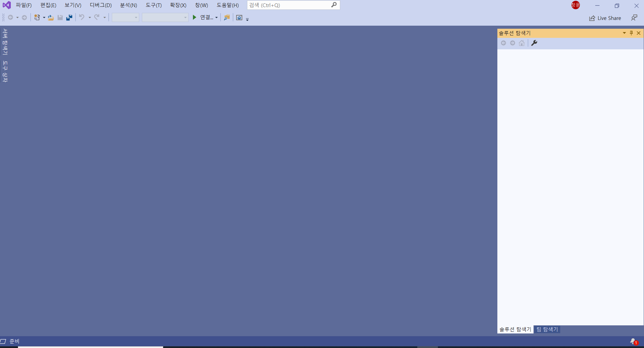Click the magnifier icon in search box

point(334,5)
